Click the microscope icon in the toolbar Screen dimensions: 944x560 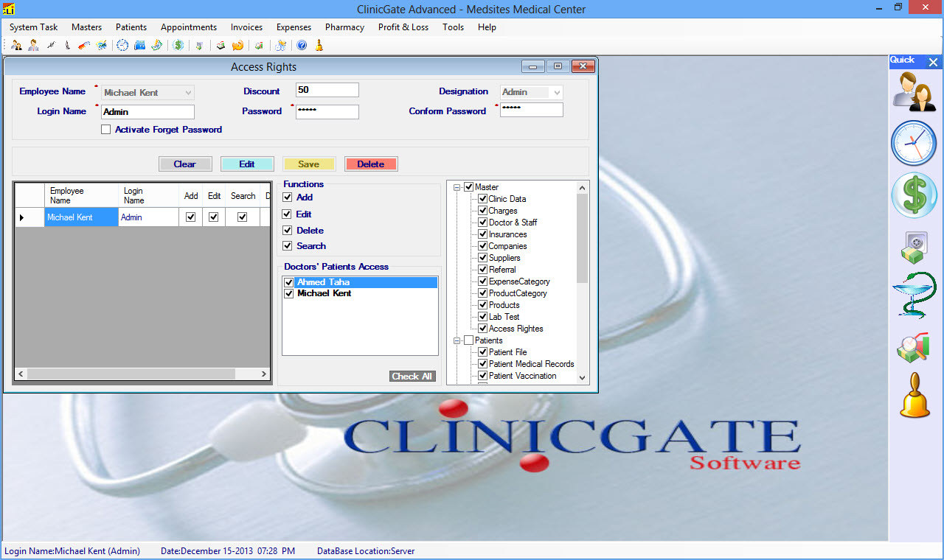[67, 46]
